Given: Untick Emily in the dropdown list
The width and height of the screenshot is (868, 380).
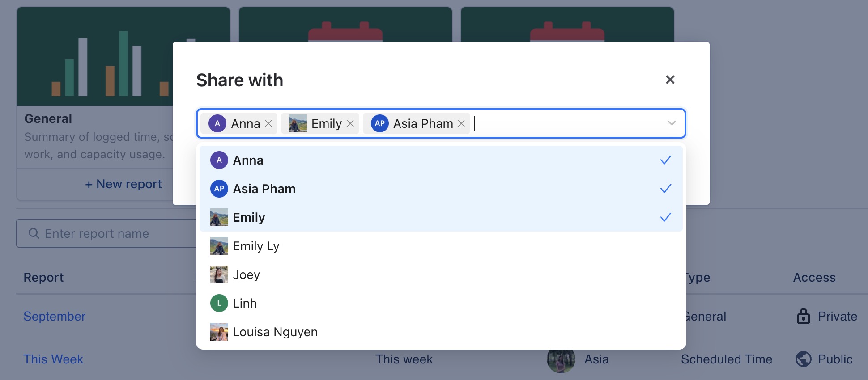Looking at the screenshot, I should [x=441, y=217].
